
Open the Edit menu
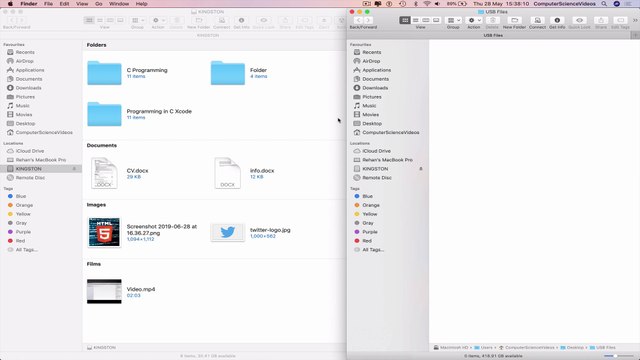click(64, 4)
